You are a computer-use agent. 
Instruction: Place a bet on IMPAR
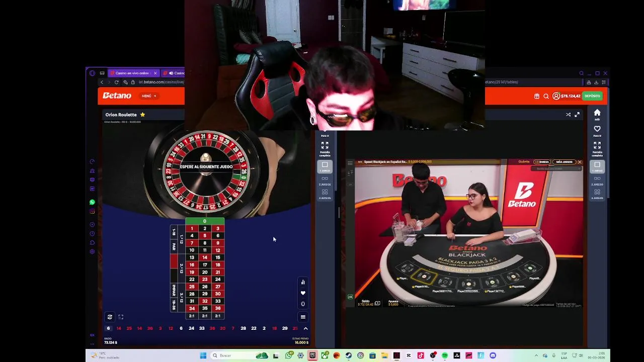pos(174,290)
